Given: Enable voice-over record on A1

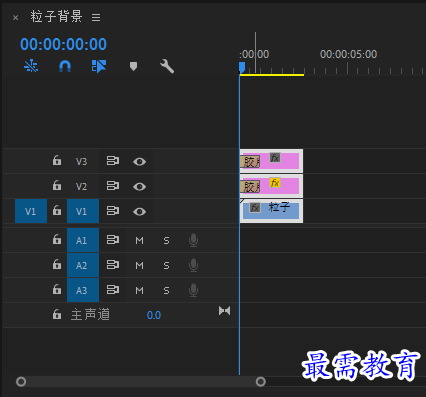Looking at the screenshot, I should (193, 240).
